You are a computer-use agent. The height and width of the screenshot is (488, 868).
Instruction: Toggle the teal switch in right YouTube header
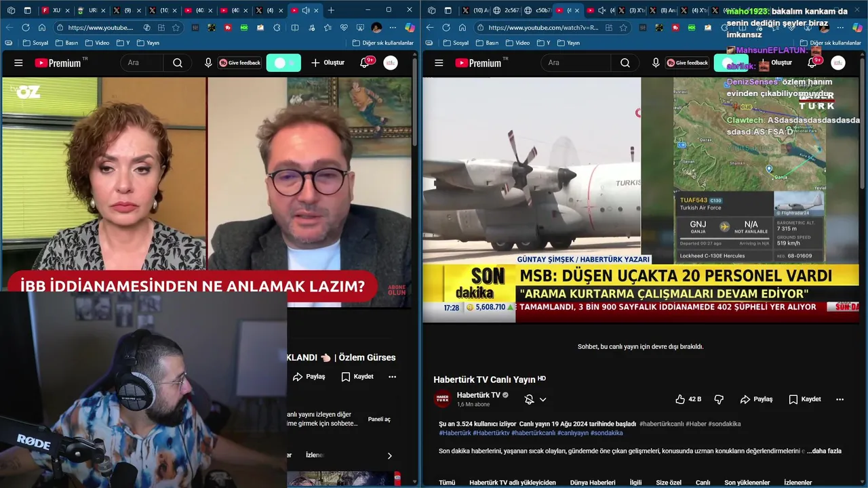[x=731, y=63]
